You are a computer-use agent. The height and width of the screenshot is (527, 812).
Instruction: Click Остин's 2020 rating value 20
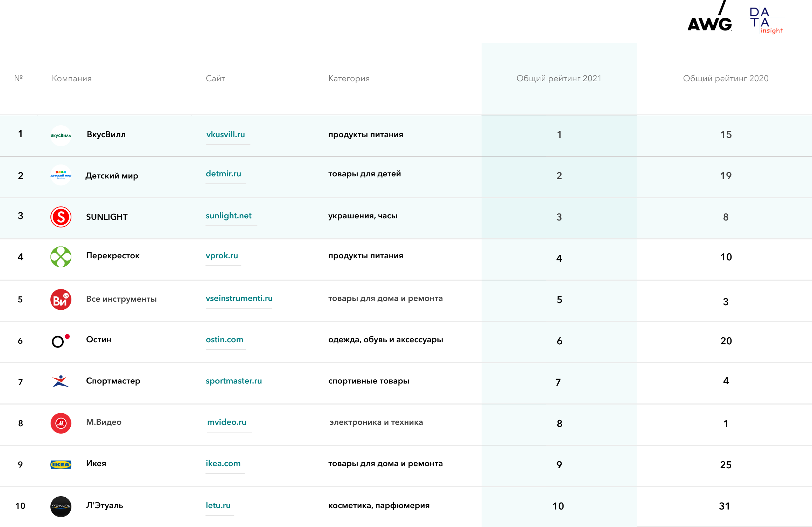pyautogui.click(x=726, y=341)
